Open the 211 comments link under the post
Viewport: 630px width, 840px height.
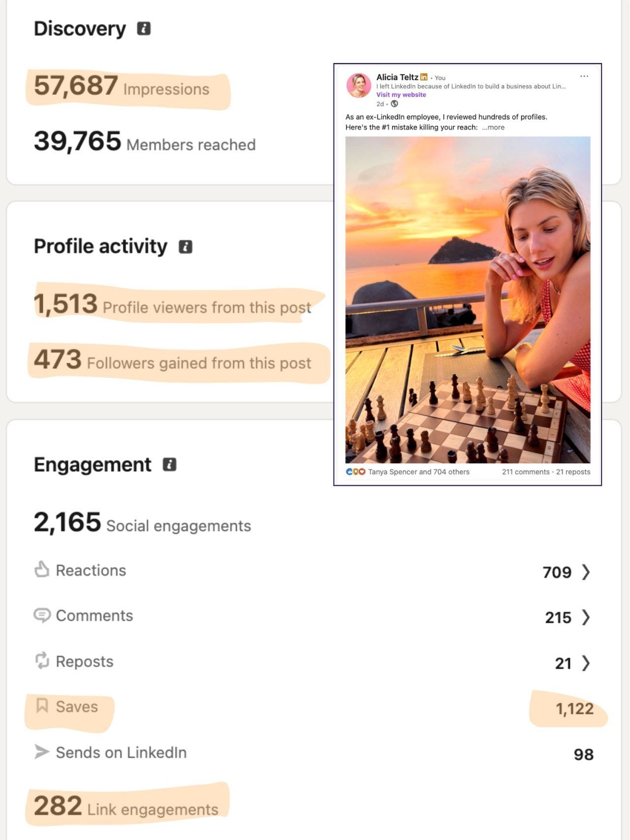tap(526, 472)
